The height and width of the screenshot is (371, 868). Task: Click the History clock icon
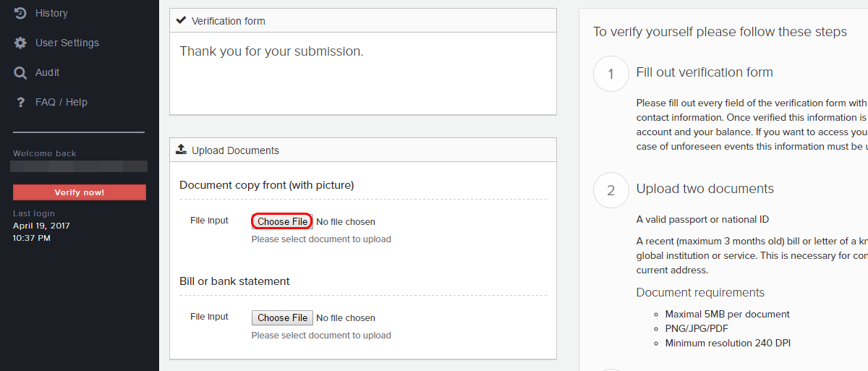point(20,13)
